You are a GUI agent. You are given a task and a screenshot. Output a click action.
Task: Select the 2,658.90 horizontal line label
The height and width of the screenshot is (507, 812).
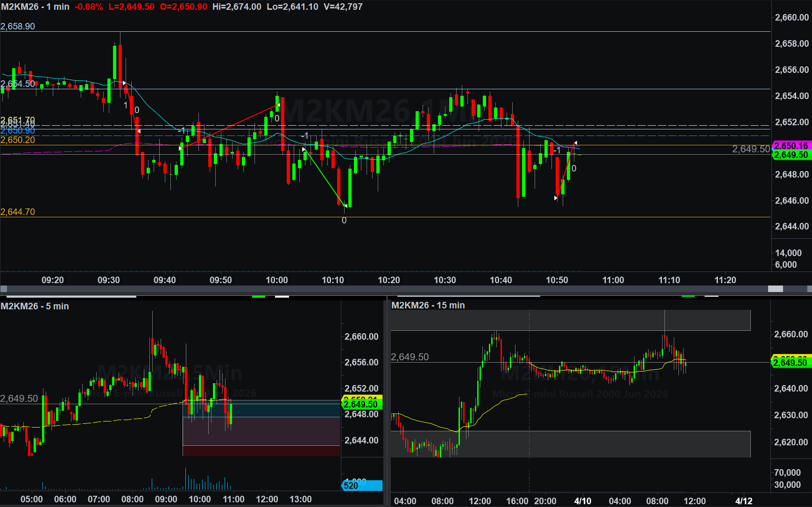[x=18, y=27]
